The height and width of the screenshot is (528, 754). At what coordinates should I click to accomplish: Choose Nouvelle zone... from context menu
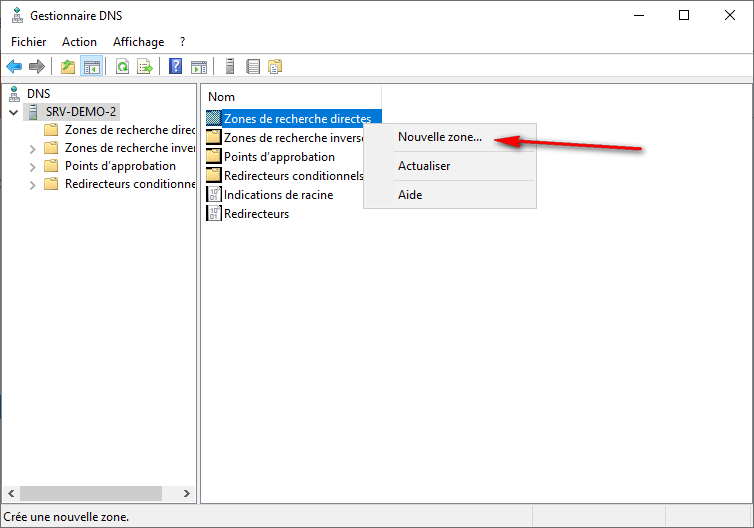(x=439, y=138)
